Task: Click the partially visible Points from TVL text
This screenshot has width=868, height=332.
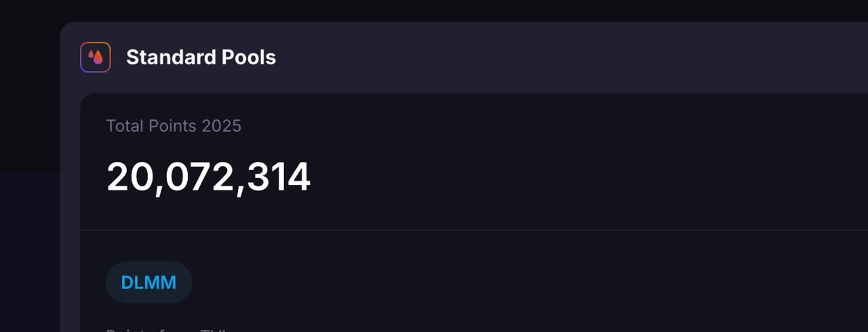Action: coord(167,330)
